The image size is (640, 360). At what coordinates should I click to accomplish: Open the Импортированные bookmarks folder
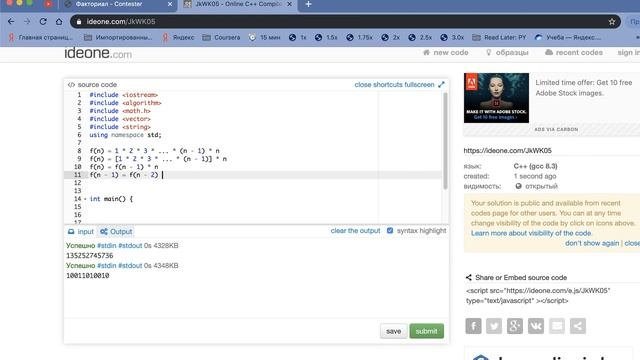(118, 38)
